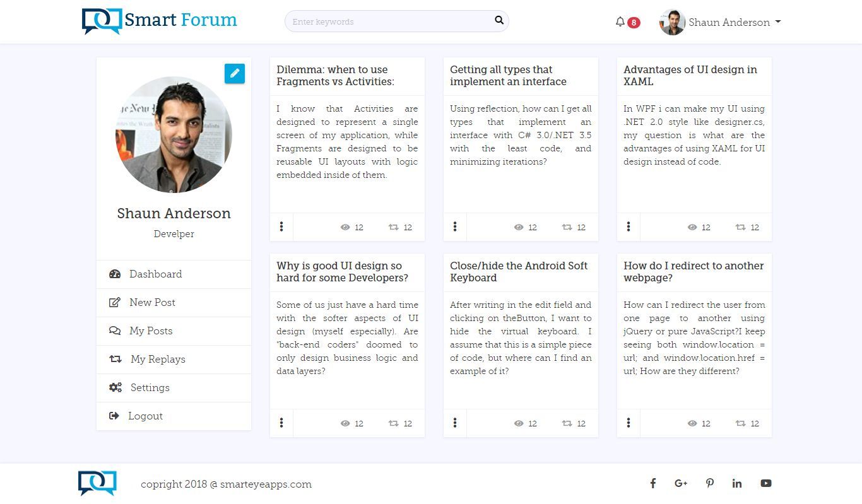Click Logout in the sidebar

tap(145, 416)
